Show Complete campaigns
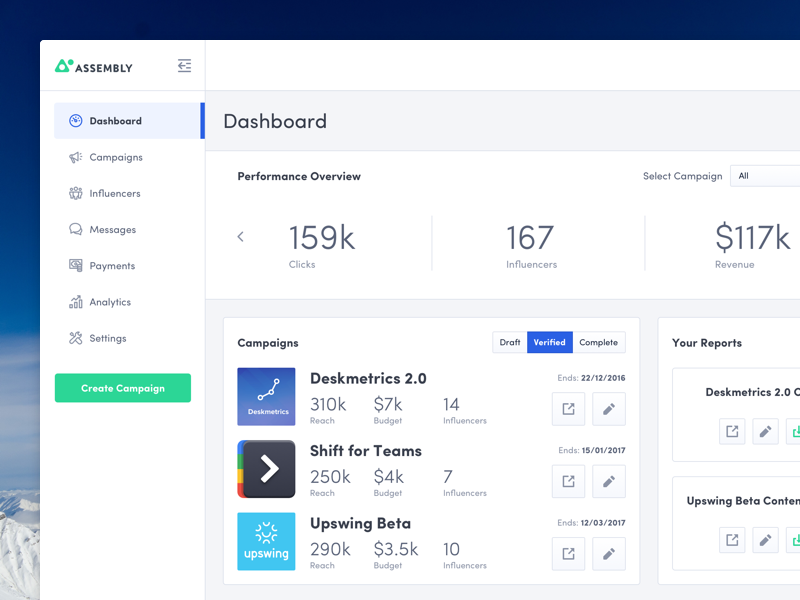Viewport: 800px width, 600px height. (598, 342)
